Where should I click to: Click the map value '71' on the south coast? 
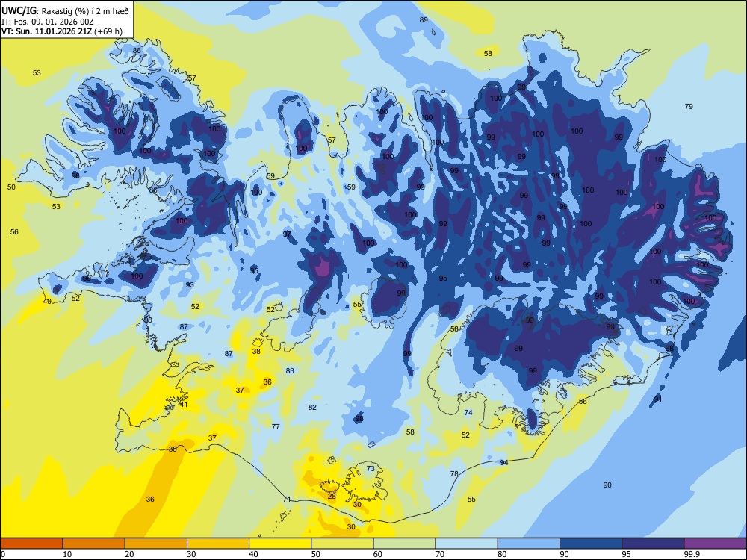(x=287, y=499)
